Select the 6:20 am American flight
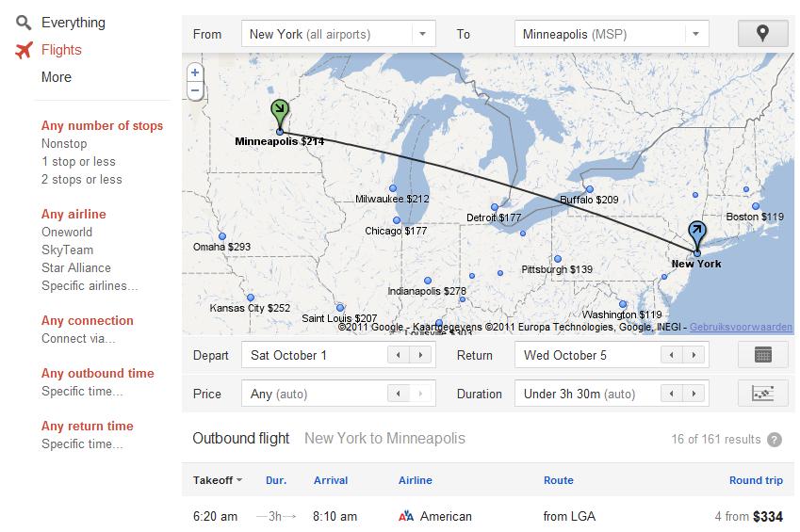 pos(488,516)
